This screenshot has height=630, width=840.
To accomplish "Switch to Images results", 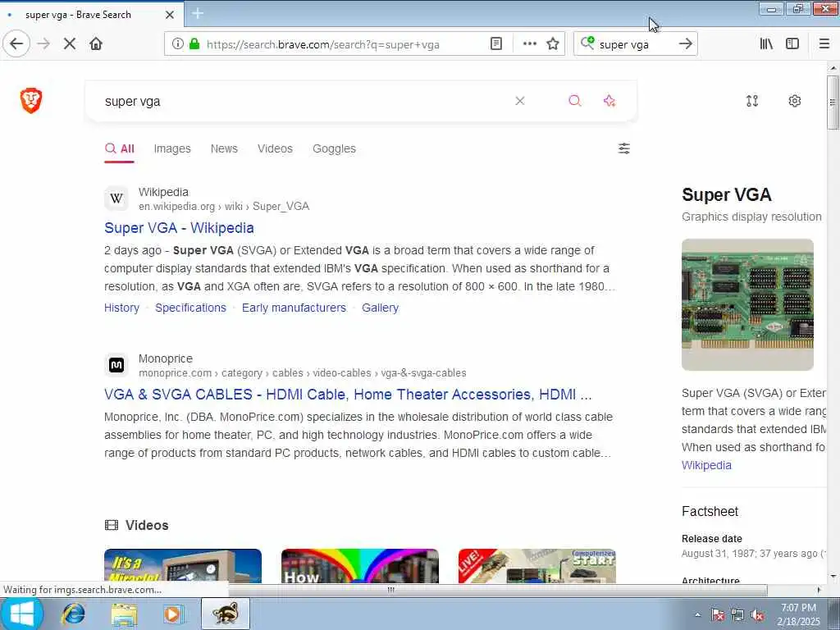I will 172,148.
